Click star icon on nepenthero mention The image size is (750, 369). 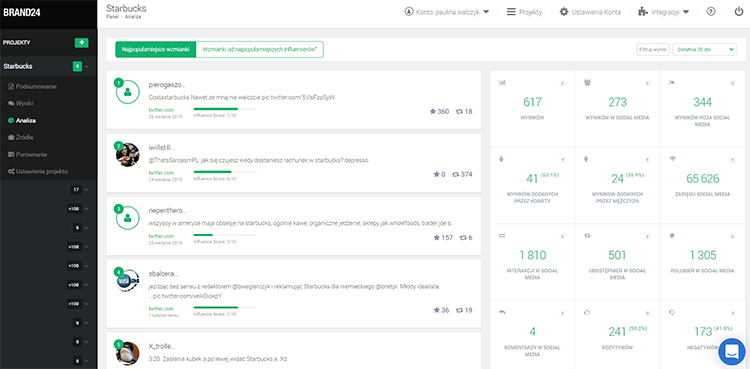[436, 237]
